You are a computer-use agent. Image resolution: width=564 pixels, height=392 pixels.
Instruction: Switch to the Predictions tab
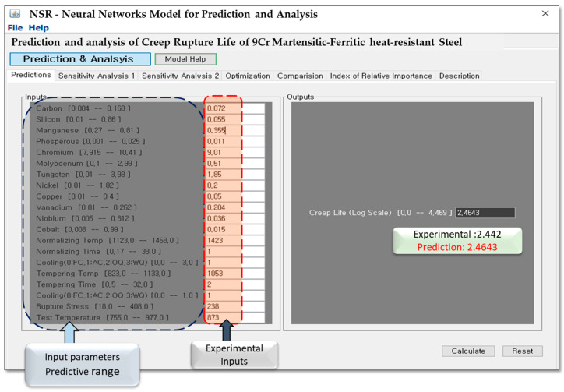coord(31,75)
